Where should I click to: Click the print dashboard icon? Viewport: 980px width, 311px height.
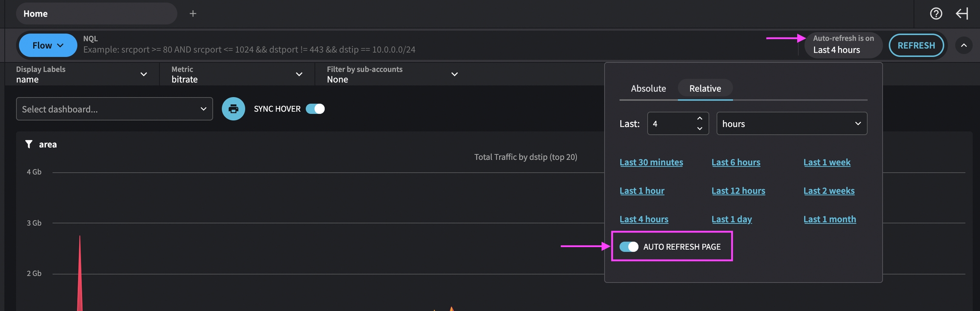click(x=233, y=109)
